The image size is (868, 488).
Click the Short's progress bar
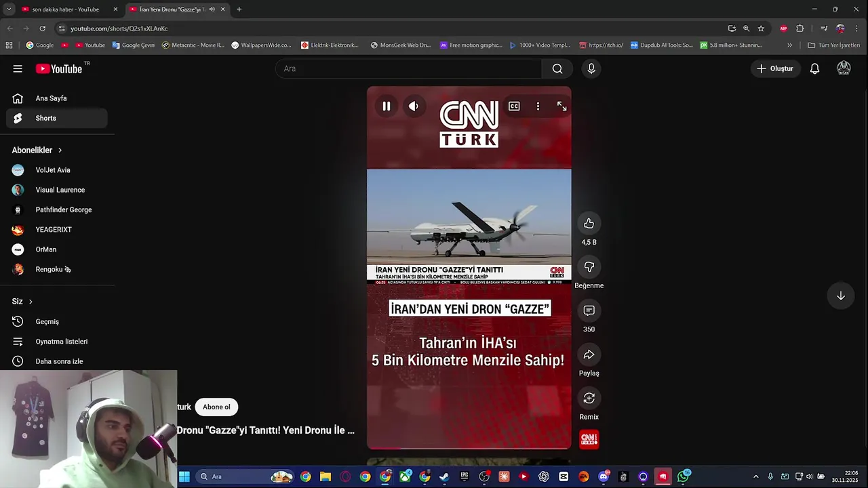pos(469,447)
